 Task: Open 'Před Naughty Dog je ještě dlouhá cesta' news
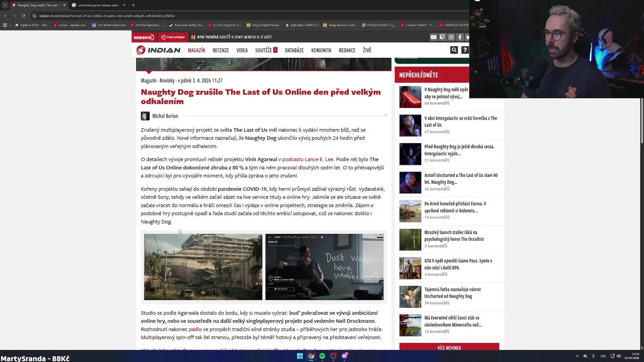(459, 150)
